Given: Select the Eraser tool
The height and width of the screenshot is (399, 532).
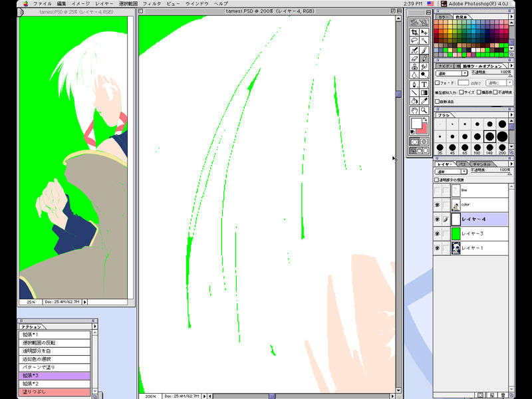Looking at the screenshot, I should pos(414,59).
